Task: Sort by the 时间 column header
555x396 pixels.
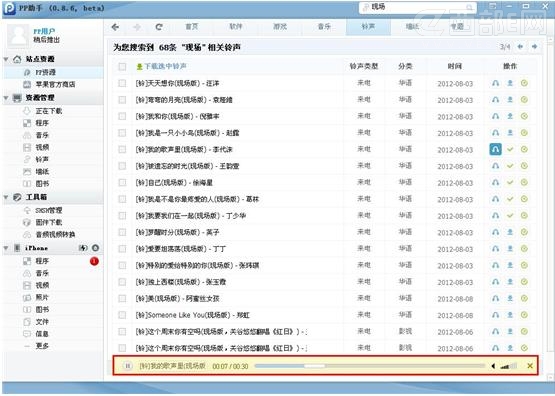Action: click(x=454, y=67)
